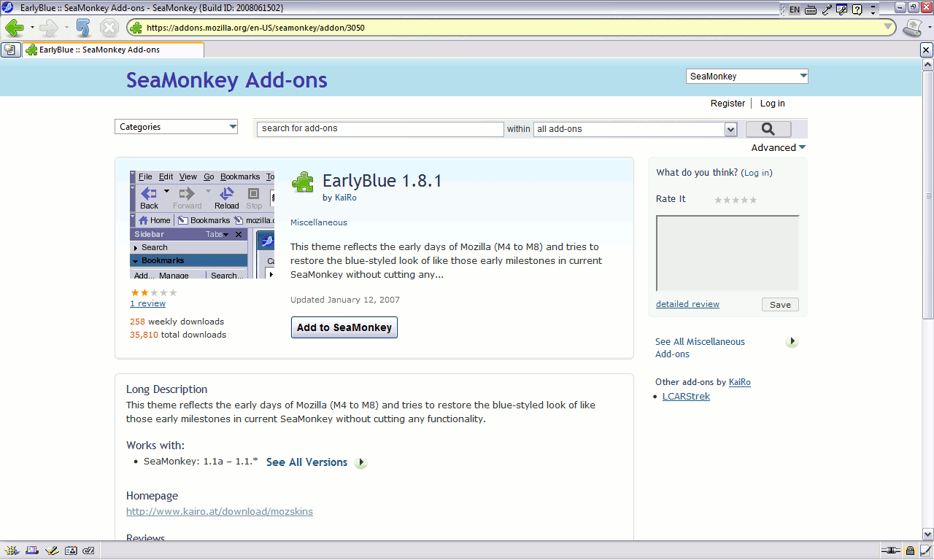The width and height of the screenshot is (934, 560).
Task: Switch to the EarlyBlue :: SeaMonkey Add-ons tab
Action: point(114,50)
